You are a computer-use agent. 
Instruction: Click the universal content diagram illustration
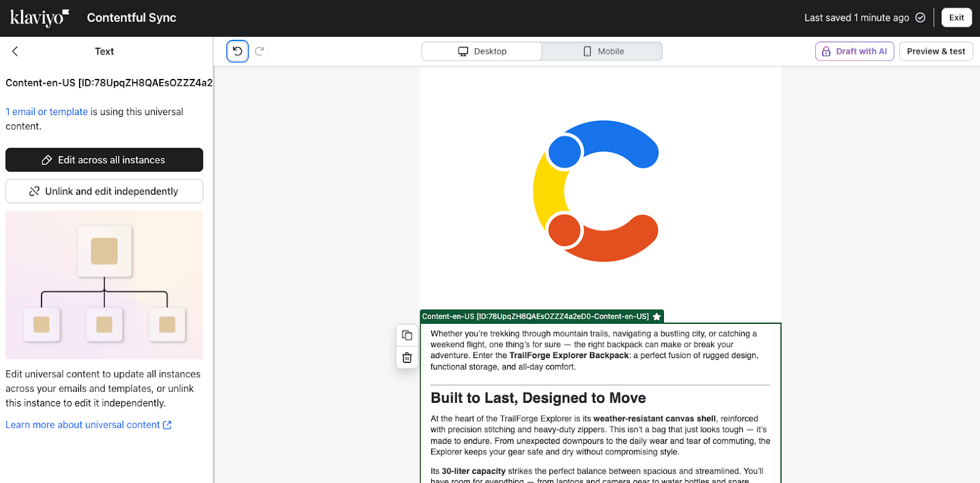(x=104, y=285)
